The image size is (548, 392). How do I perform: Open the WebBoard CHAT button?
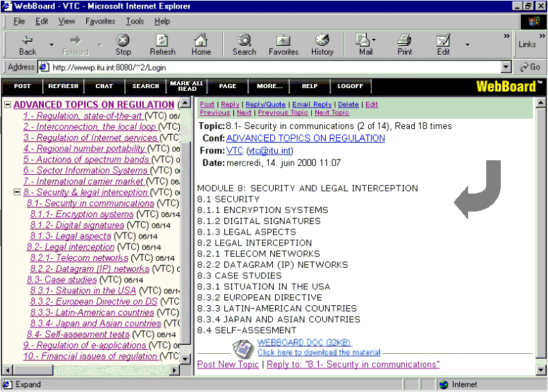(104, 86)
